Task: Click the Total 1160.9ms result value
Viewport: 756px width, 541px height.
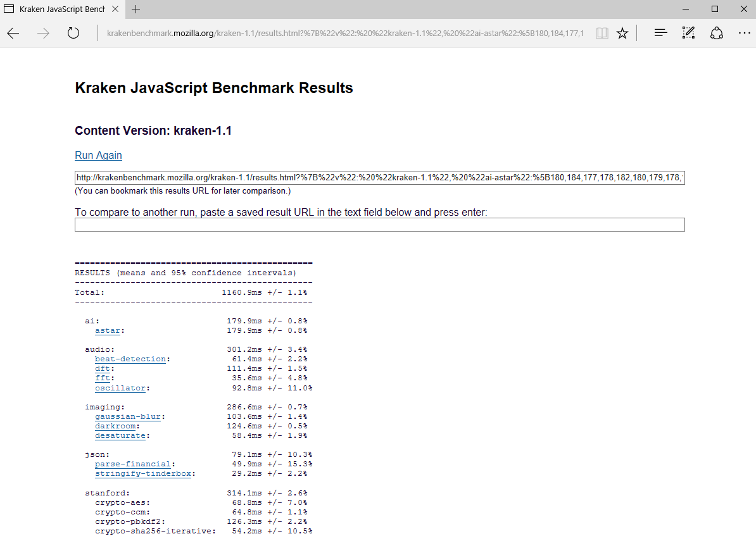Action: pos(242,292)
